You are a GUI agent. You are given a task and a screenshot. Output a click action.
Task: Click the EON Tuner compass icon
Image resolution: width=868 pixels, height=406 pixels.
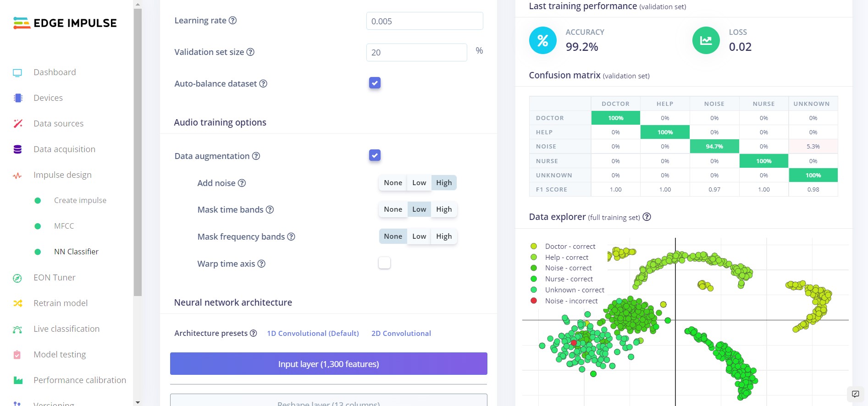point(17,278)
